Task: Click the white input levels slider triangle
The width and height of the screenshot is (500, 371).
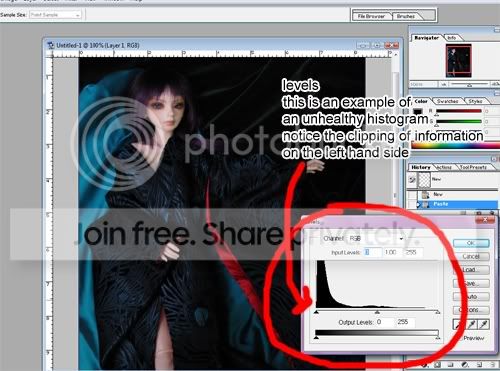Action: [438, 312]
